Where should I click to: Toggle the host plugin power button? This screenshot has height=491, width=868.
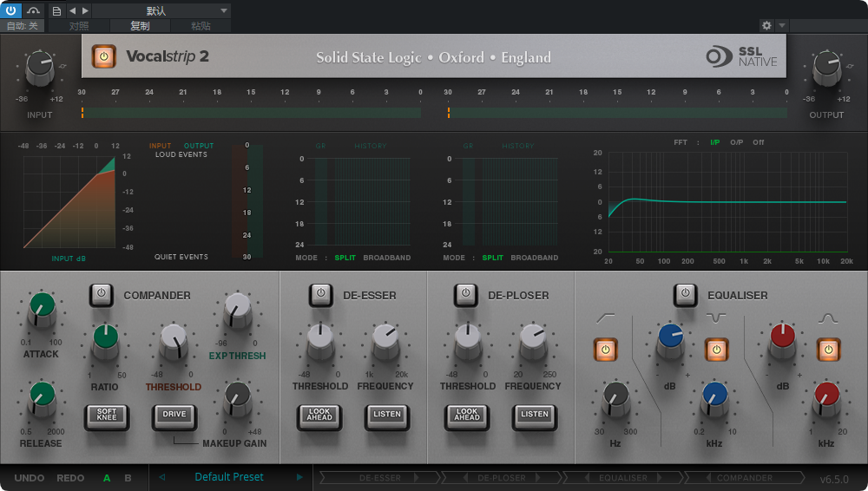click(10, 10)
